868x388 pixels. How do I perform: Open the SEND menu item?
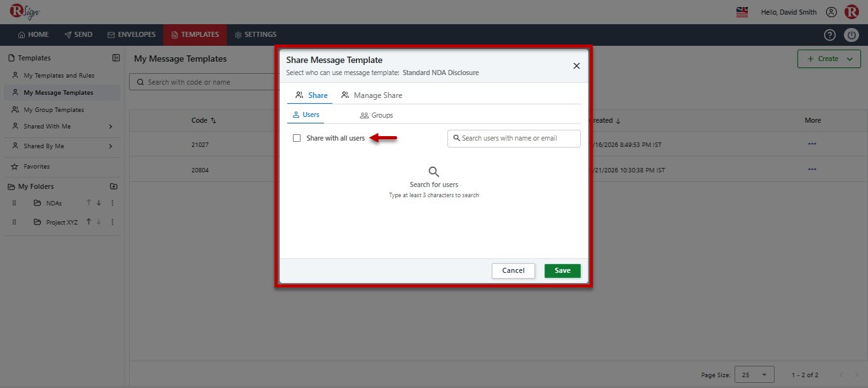pyautogui.click(x=78, y=34)
